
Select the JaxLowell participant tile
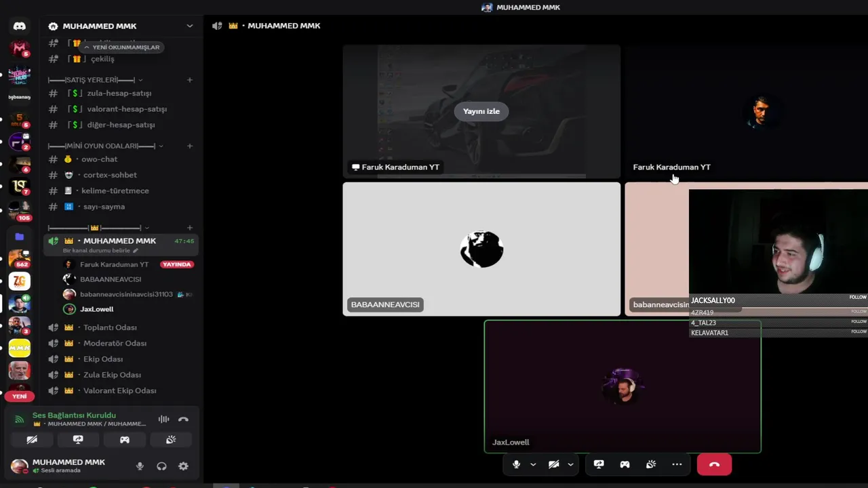click(x=623, y=386)
